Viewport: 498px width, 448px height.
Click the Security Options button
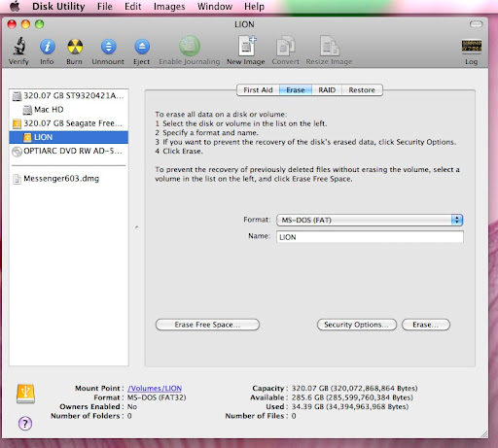[357, 325]
